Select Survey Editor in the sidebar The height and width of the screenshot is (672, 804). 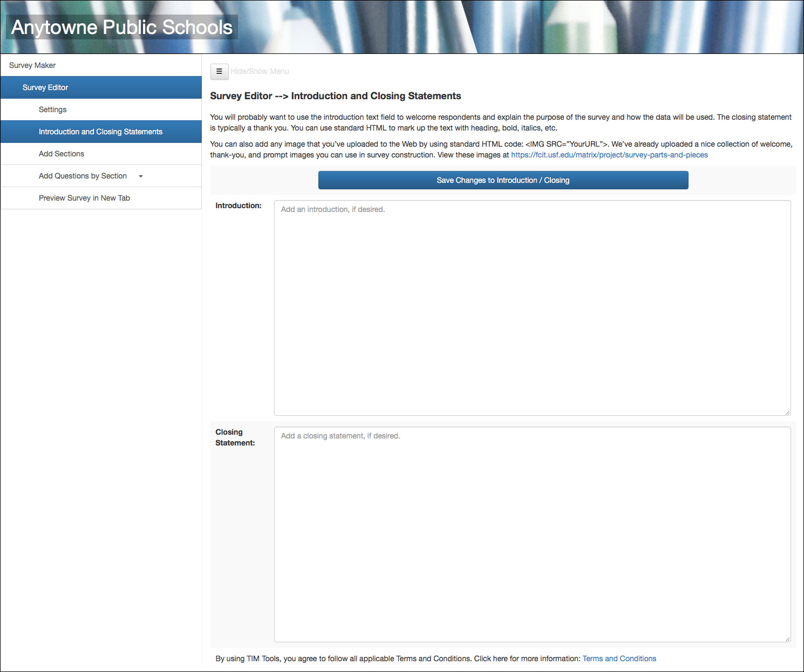pos(101,87)
